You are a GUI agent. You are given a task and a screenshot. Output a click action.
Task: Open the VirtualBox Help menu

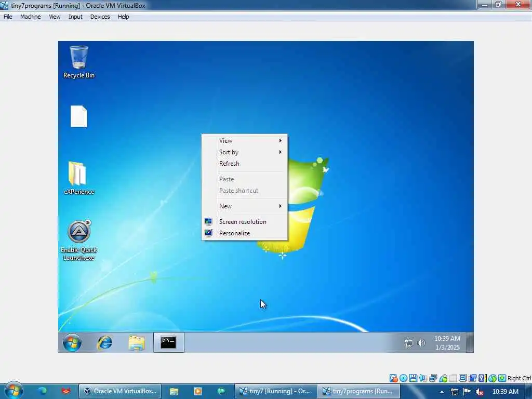pos(124,17)
